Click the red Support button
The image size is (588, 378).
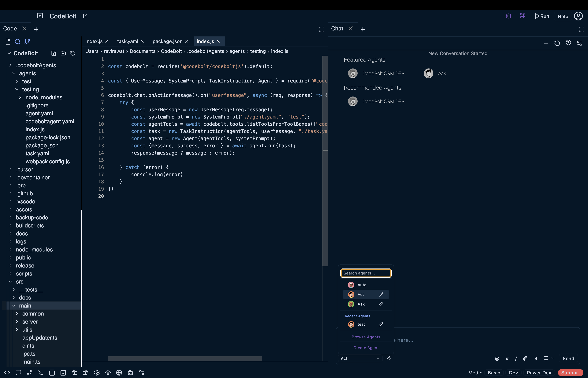(570, 373)
